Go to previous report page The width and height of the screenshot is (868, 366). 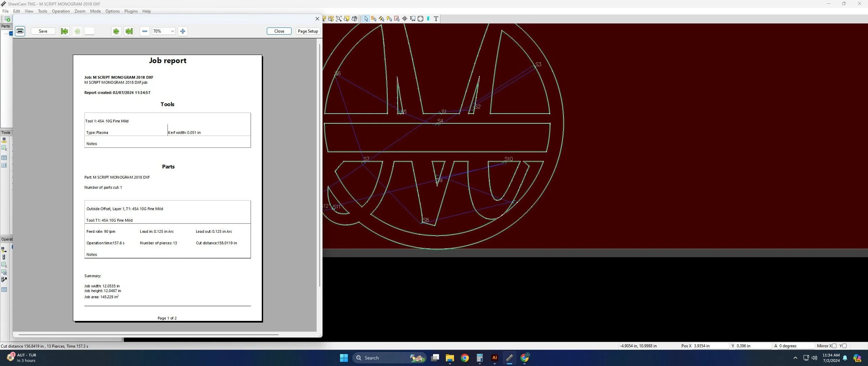[x=77, y=31]
